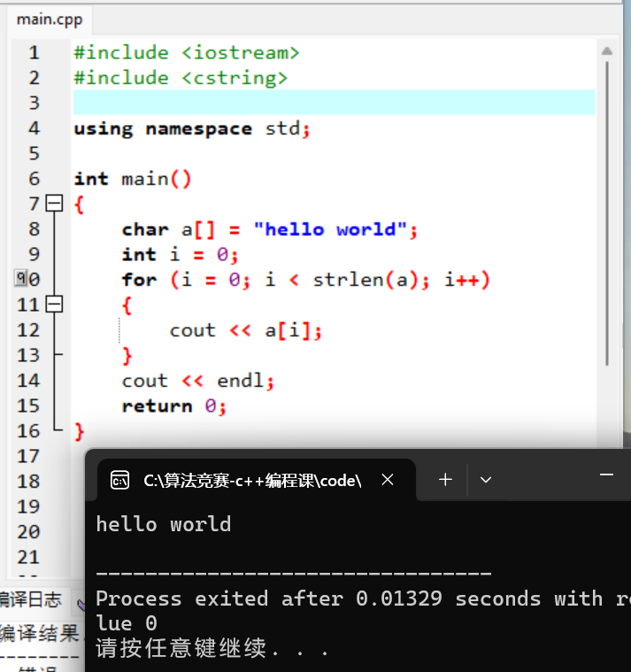Click the "cout << a[i];" statement

pyautogui.click(x=245, y=330)
